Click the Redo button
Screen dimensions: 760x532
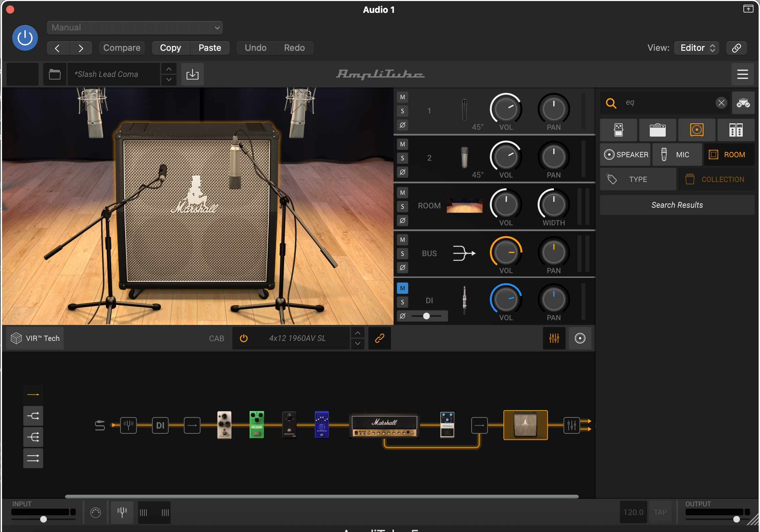click(x=294, y=48)
